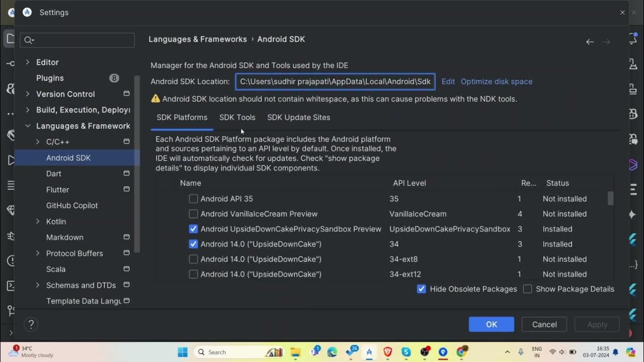
Task: Click the plugins update count badge
Action: (x=114, y=78)
